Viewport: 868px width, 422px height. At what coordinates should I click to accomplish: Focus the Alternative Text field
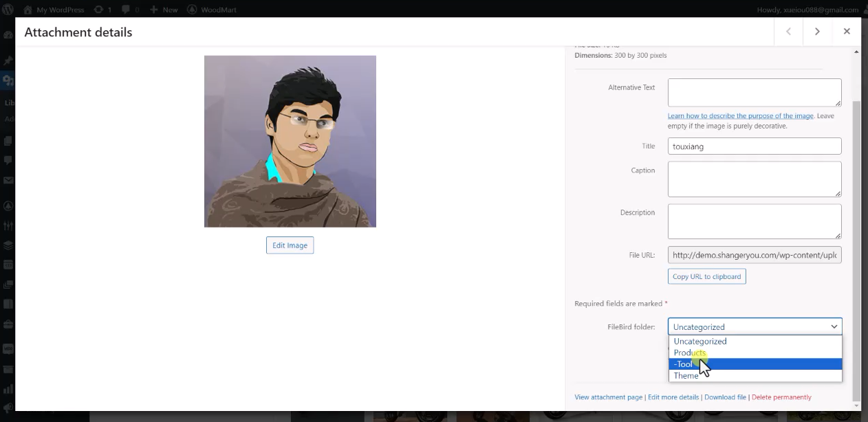pos(754,92)
